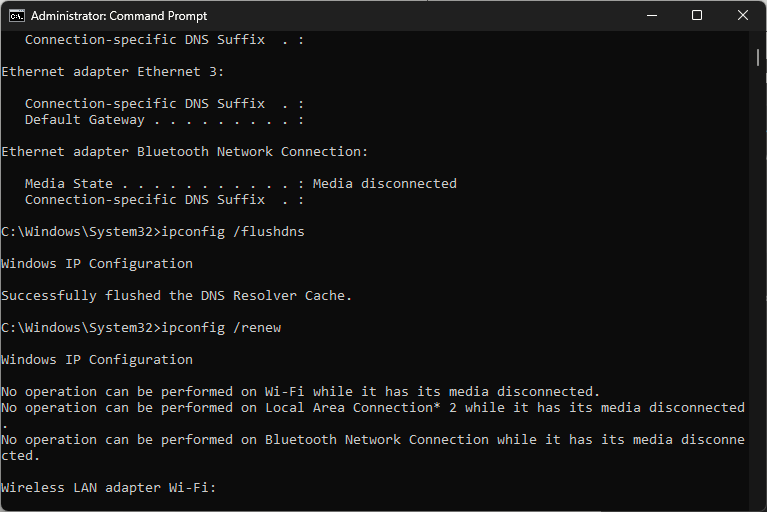
Task: Click the 'Media State' label text
Action: [x=69, y=184]
